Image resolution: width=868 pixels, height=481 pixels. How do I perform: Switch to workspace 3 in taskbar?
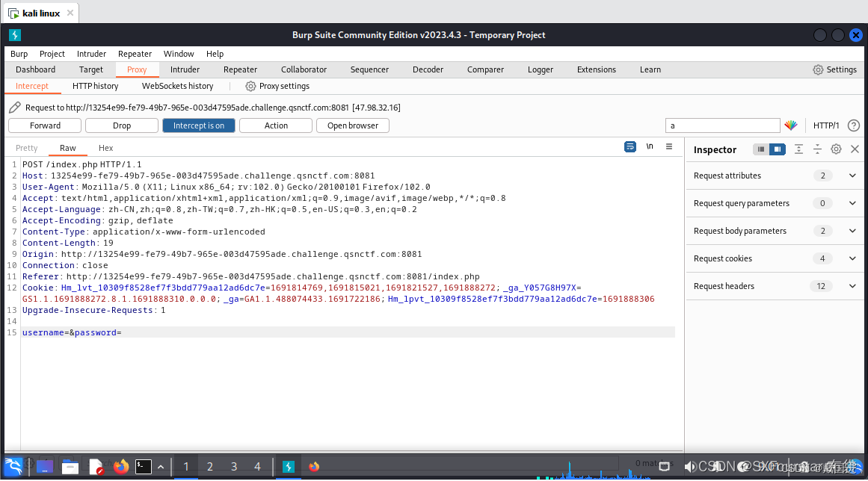coord(233,467)
